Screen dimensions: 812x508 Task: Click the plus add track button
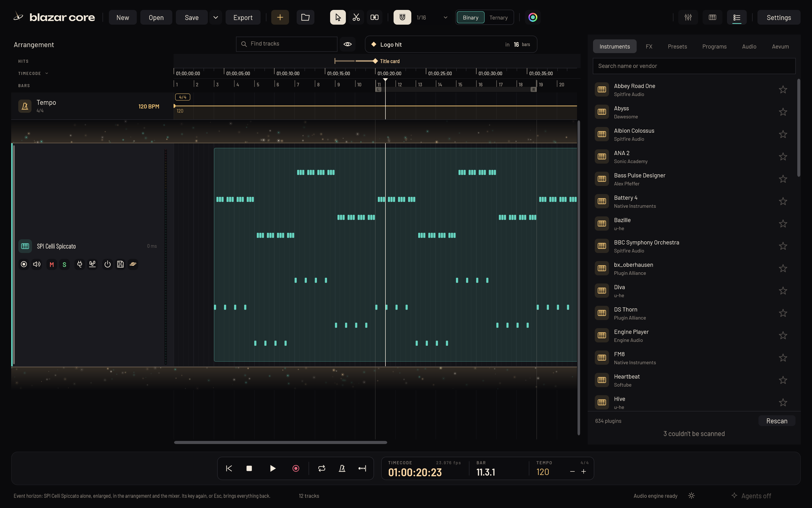coord(280,18)
